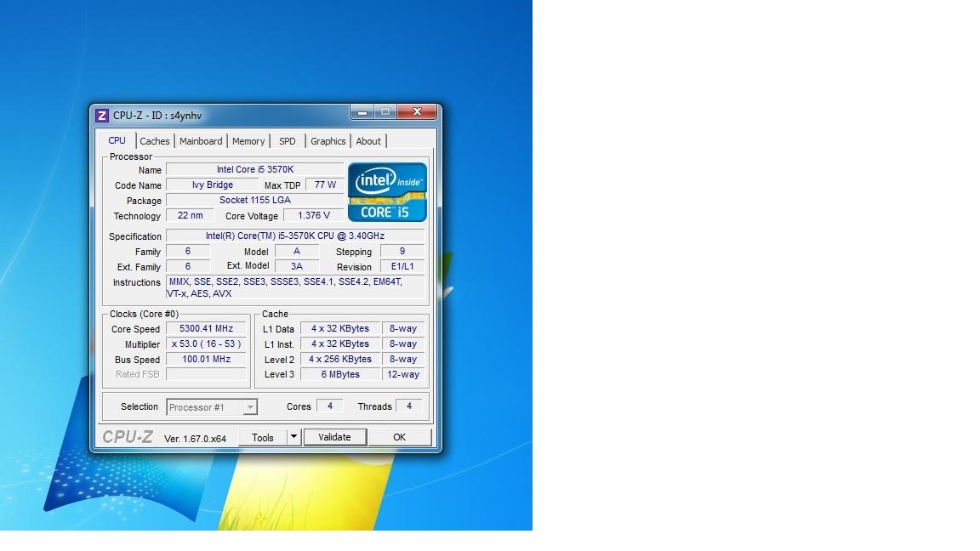Click the Cores value 4
The width and height of the screenshot is (980, 551).
coord(330,406)
